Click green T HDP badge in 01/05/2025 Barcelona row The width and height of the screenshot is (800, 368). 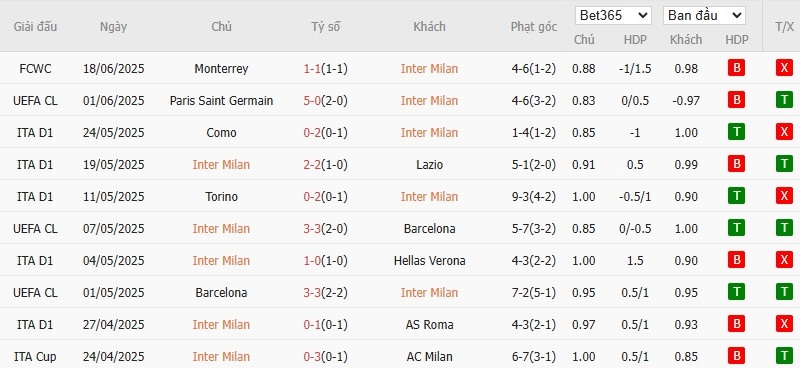[x=736, y=292]
